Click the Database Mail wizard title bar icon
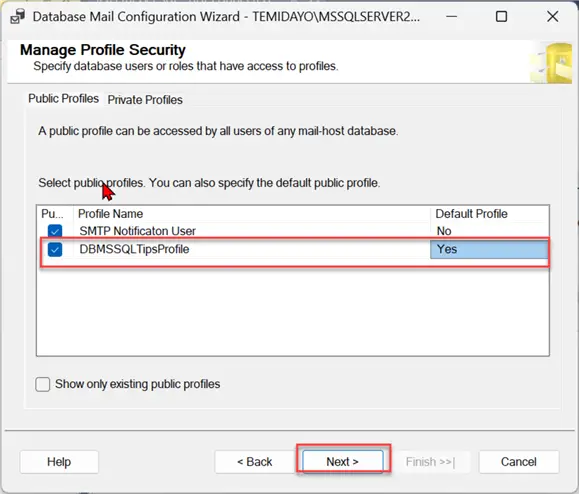Viewport: 579px width, 494px height. point(17,16)
